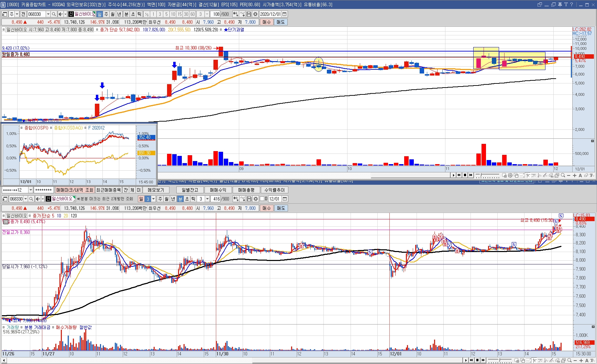Select the 체 tab
The height and width of the screenshot is (364, 597).
[x=132, y=190]
